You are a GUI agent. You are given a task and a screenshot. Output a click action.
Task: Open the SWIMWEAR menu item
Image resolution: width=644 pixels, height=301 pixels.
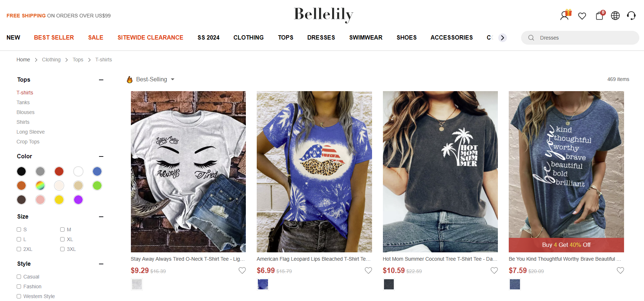(x=366, y=38)
